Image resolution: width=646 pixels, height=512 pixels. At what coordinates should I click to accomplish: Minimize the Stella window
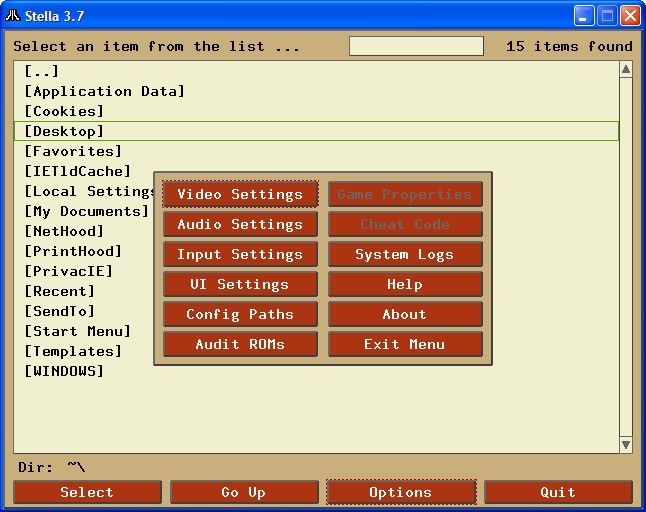pos(584,16)
